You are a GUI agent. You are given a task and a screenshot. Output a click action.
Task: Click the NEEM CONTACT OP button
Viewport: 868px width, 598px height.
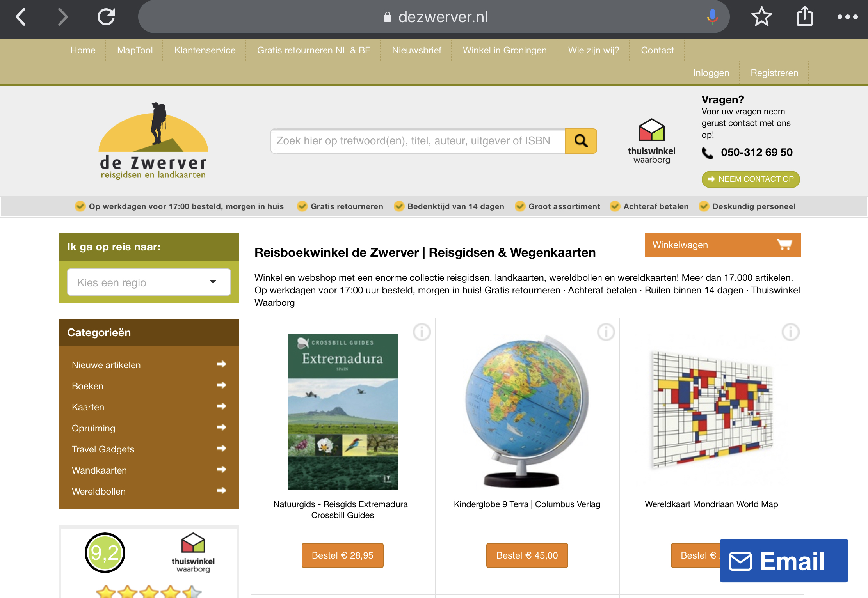pos(750,179)
